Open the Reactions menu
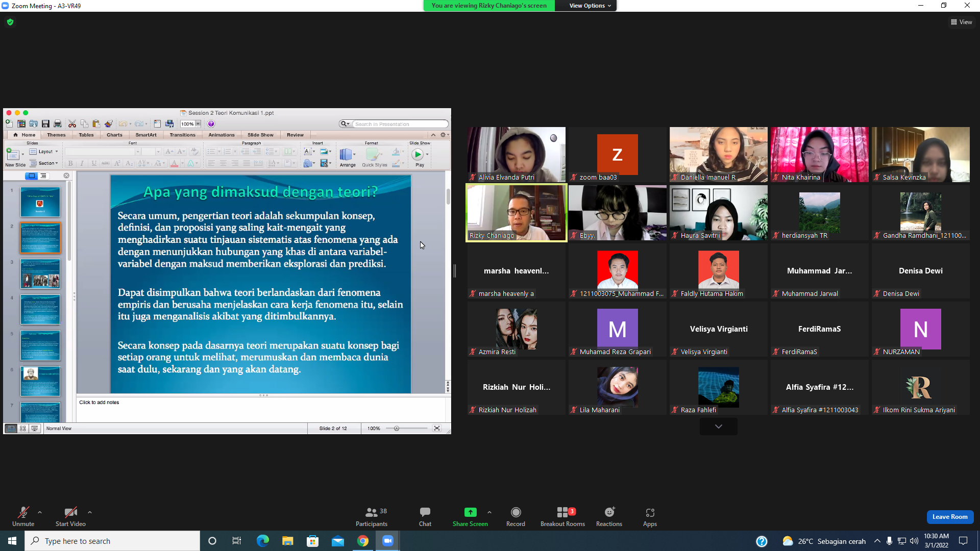This screenshot has width=980, height=551. 609,516
